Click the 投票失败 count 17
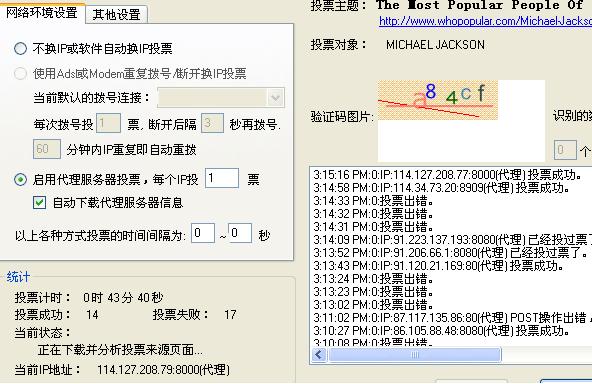This screenshot has height=384, width=592. 230,315
